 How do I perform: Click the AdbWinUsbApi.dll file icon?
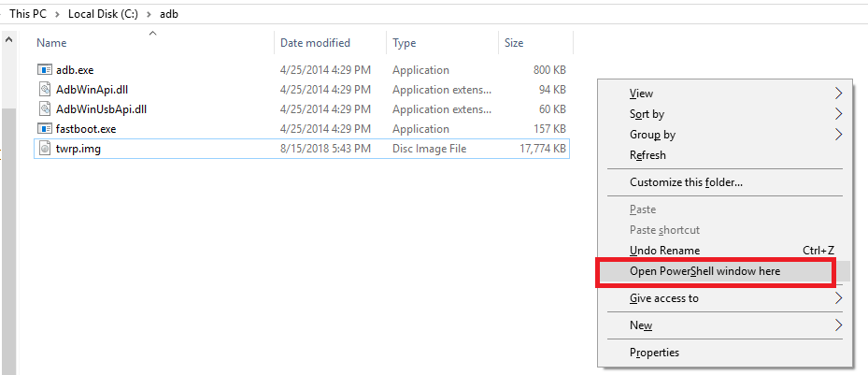(45, 109)
